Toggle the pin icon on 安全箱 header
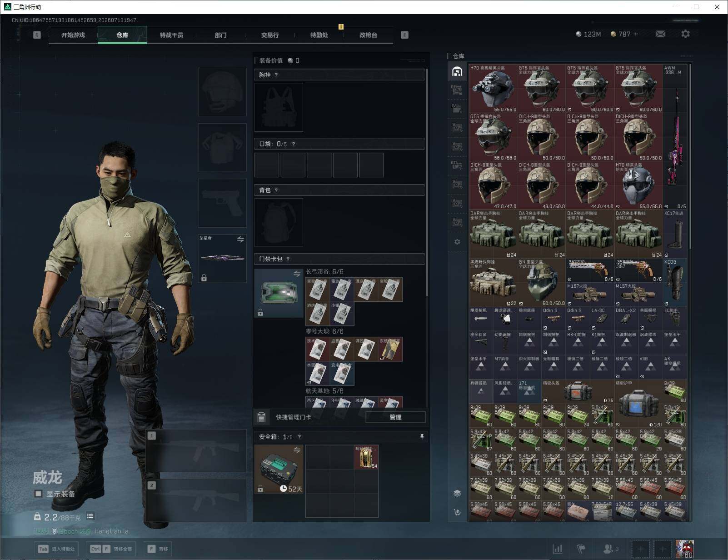 422,436
